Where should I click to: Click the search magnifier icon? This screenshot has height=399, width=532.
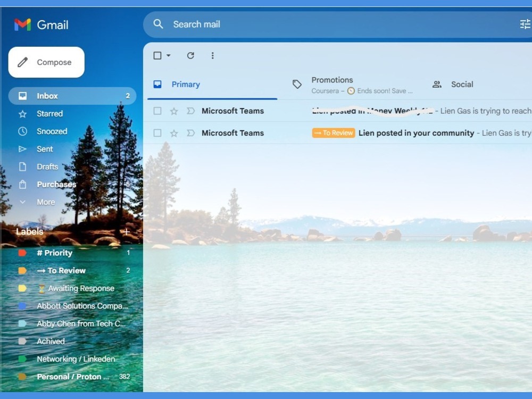click(158, 24)
